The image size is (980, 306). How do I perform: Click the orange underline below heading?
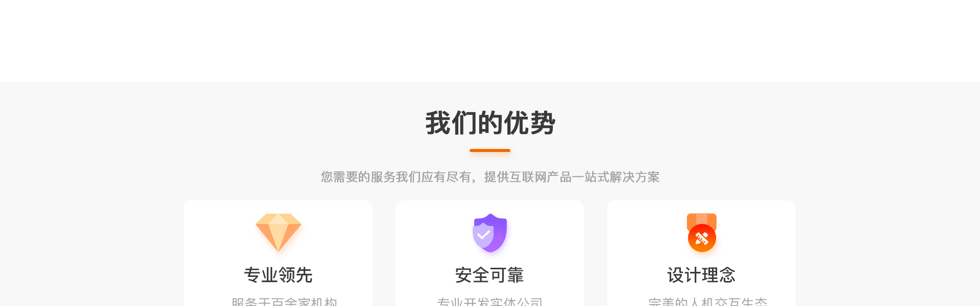[x=490, y=150]
